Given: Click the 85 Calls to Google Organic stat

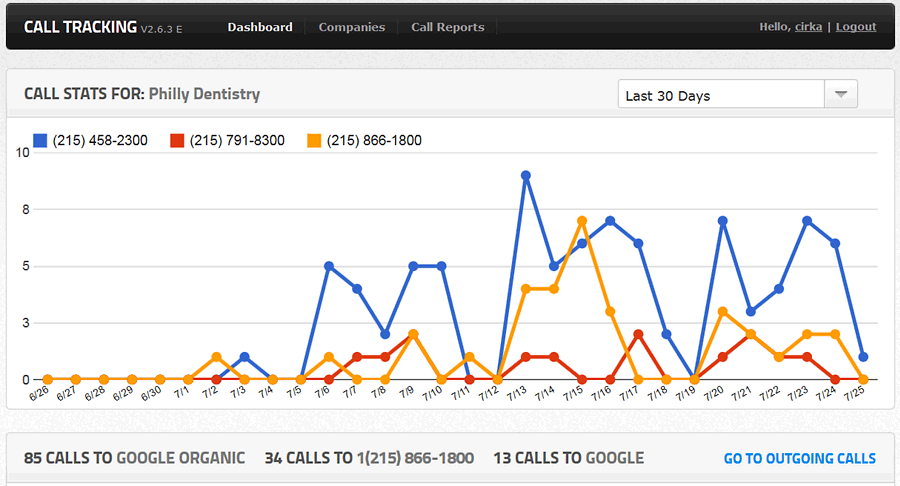Looking at the screenshot, I should pyautogui.click(x=134, y=458).
